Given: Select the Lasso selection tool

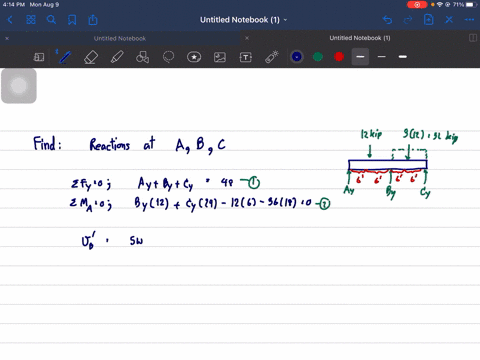Looking at the screenshot, I should pyautogui.click(x=168, y=57).
